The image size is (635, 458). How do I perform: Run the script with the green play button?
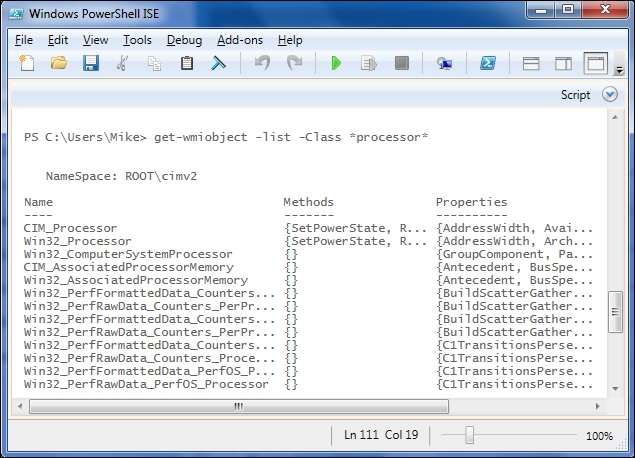[x=336, y=64]
